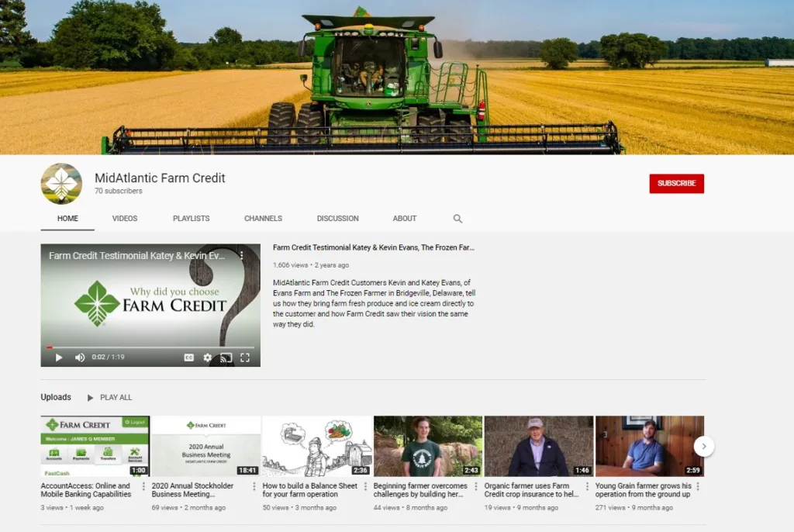
Task: Click '1,606 views • 2 years ago' text
Action: click(x=311, y=265)
